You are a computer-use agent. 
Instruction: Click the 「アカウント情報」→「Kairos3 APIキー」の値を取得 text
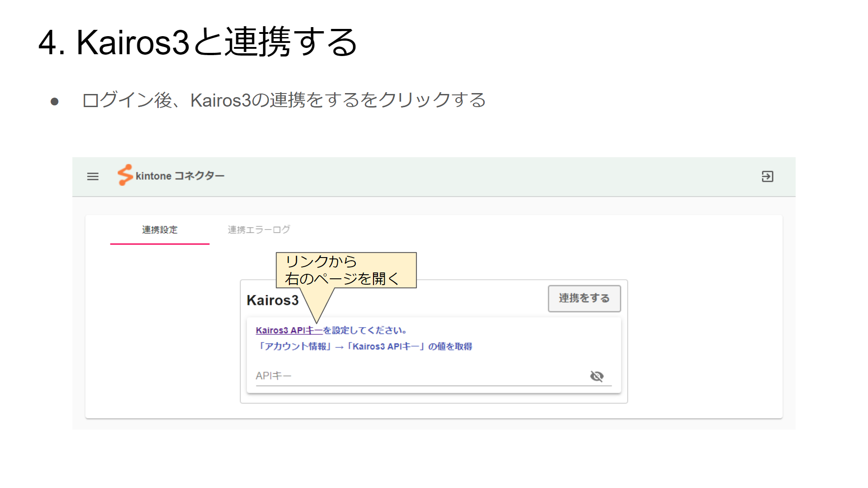coord(364,347)
